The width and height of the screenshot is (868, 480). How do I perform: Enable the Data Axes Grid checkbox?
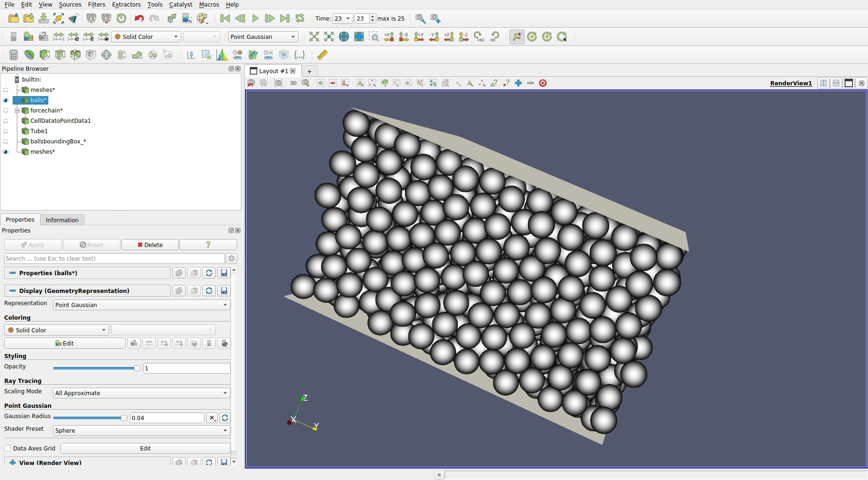tap(7, 448)
